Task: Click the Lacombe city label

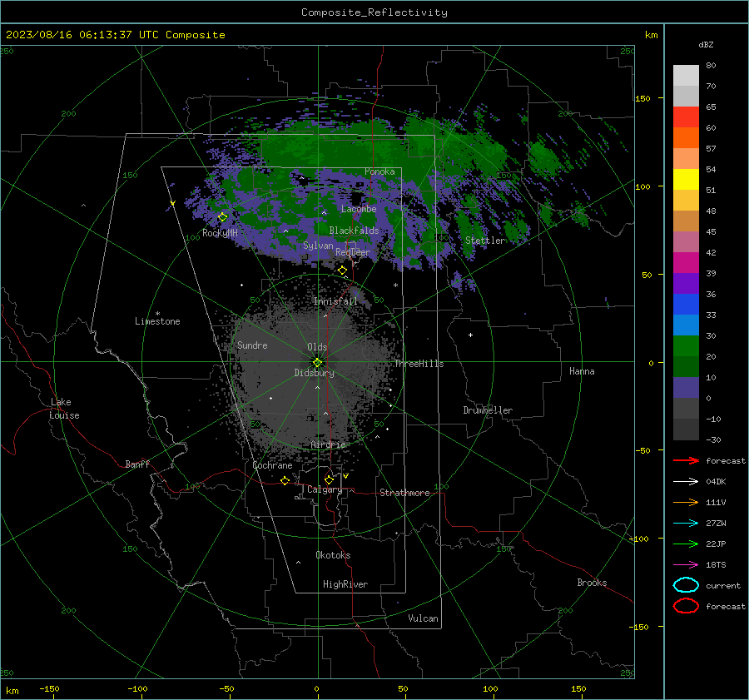Action: tap(359, 209)
